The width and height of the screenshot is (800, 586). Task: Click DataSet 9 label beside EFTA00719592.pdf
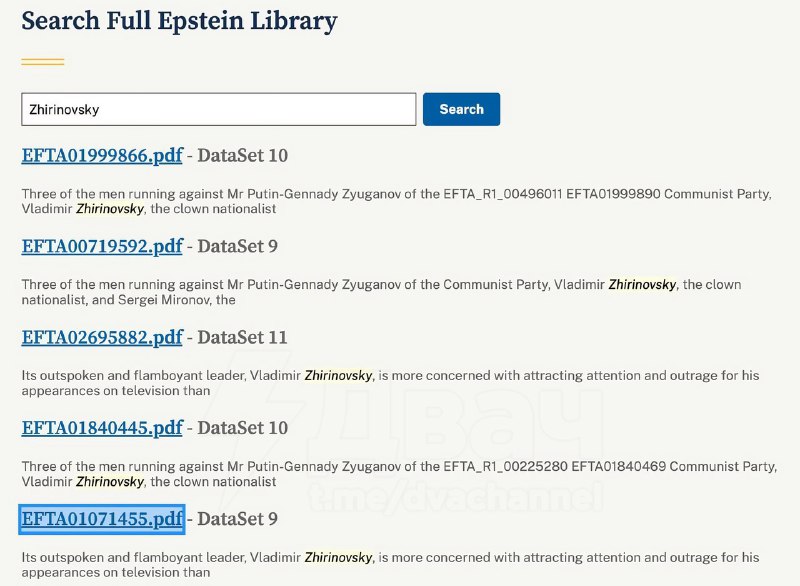point(237,246)
